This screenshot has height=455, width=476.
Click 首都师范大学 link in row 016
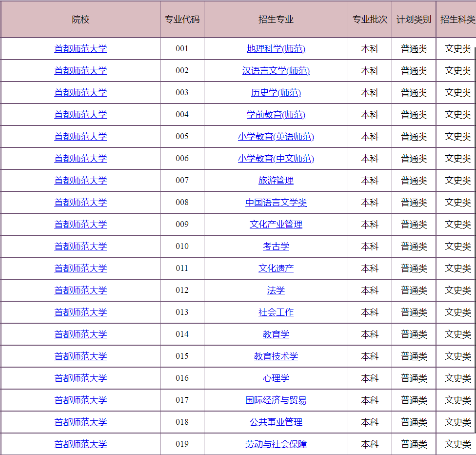tap(80, 378)
